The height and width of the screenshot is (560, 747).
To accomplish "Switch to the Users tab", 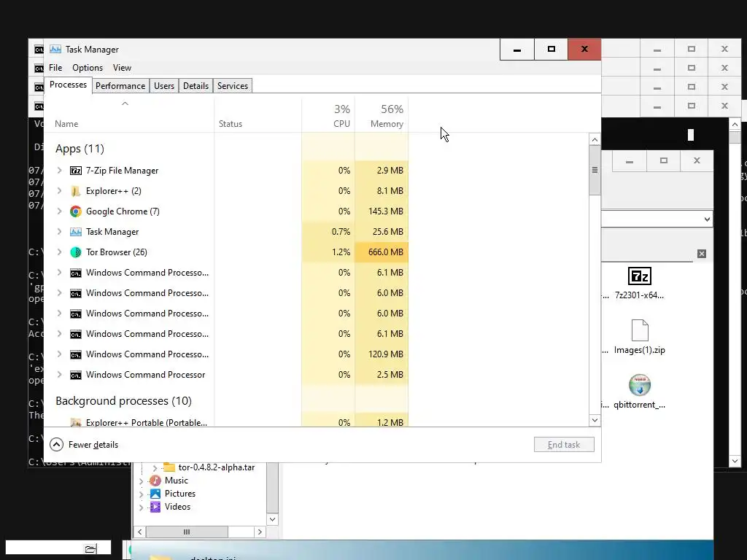I will (164, 86).
